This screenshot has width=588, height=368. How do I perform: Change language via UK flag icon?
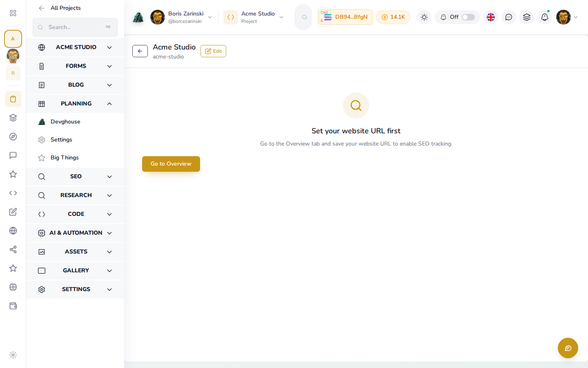[491, 17]
